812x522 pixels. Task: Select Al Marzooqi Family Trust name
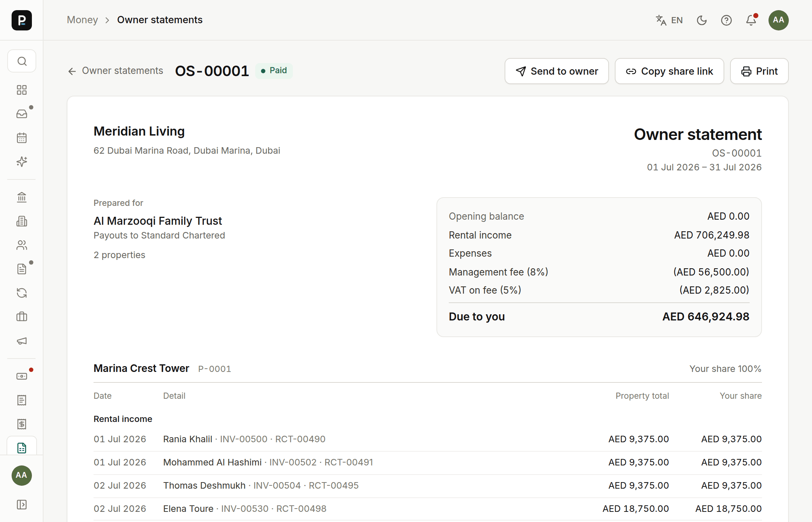coord(158,221)
